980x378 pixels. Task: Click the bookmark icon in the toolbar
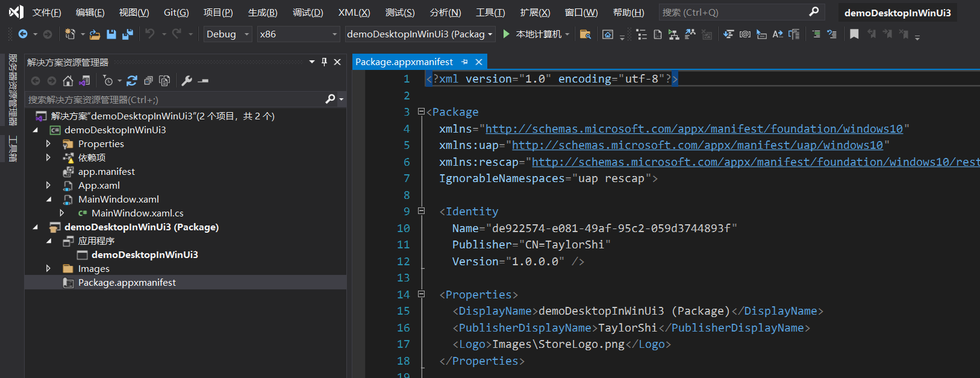tap(854, 34)
